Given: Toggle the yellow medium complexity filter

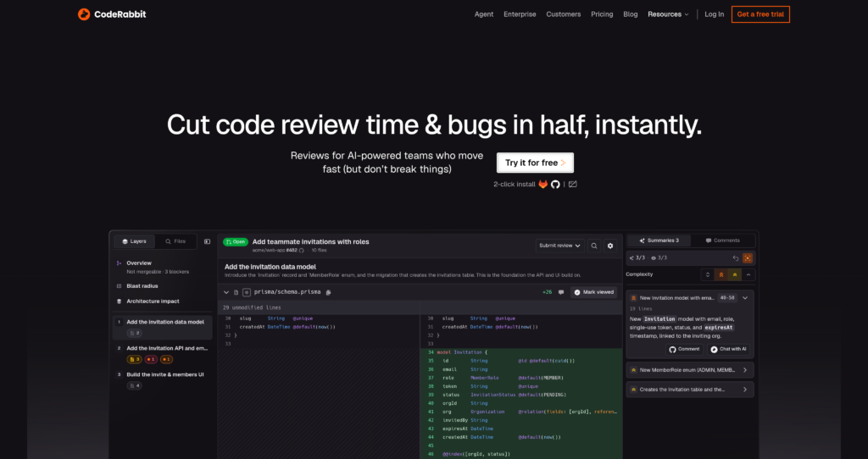Looking at the screenshot, I should (735, 275).
